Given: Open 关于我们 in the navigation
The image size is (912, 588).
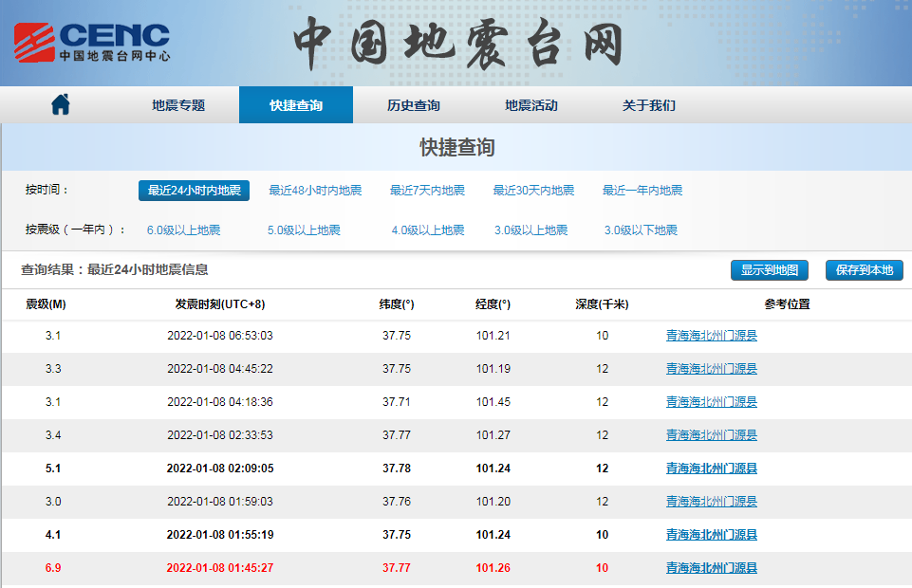Looking at the screenshot, I should (648, 105).
